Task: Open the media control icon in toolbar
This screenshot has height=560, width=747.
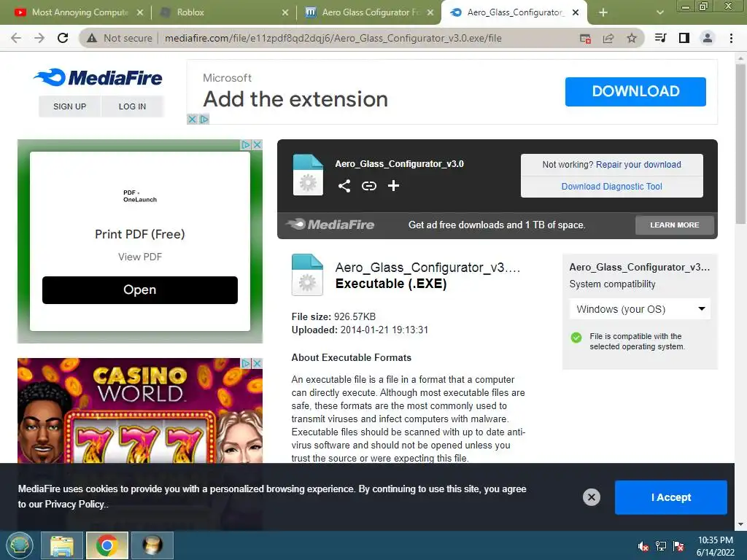Action: 660,38
